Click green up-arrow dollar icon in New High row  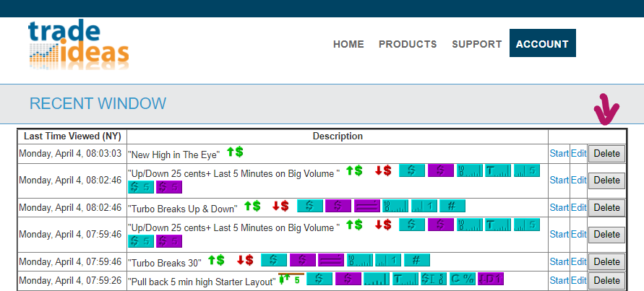coord(235,152)
